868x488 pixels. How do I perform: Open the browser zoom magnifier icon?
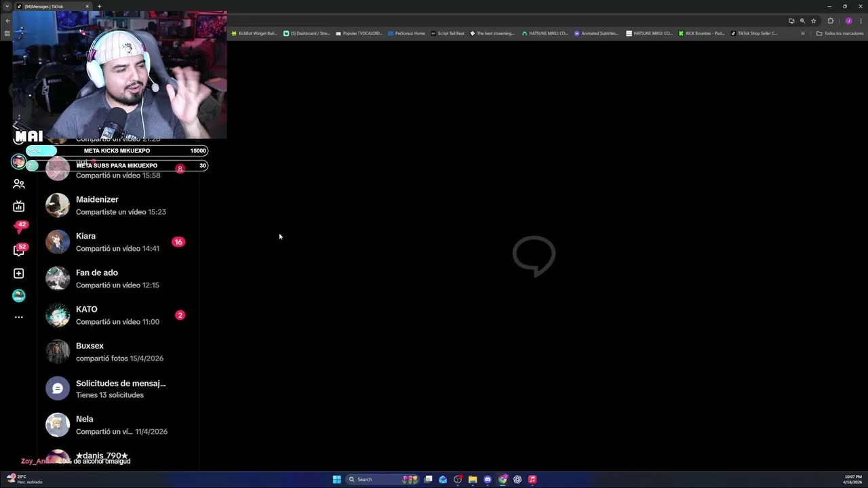click(x=802, y=21)
